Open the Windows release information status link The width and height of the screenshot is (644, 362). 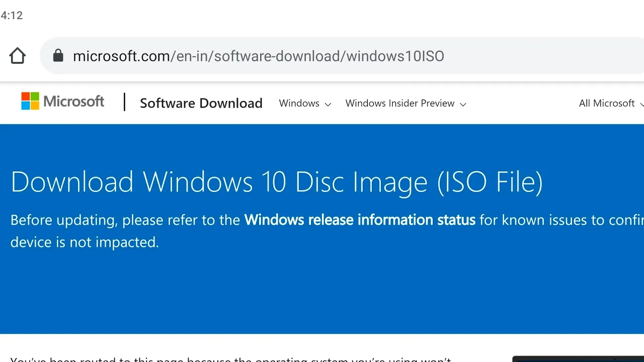(x=360, y=220)
